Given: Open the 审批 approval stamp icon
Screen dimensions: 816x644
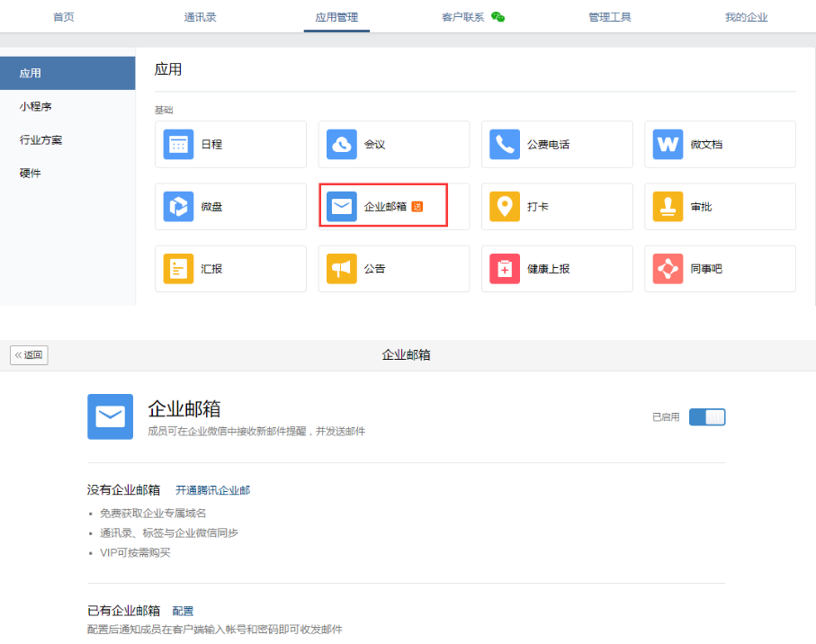Looking at the screenshot, I should (668, 207).
